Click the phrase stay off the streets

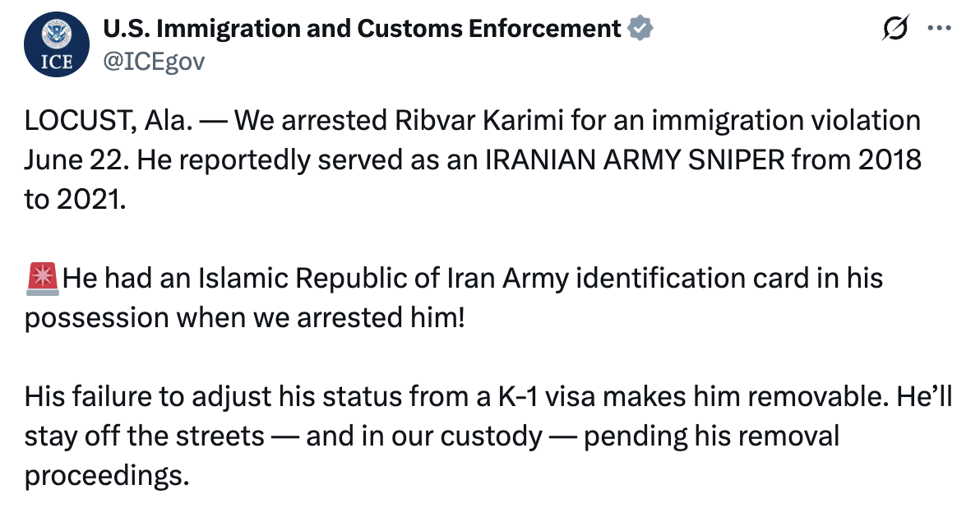(145, 436)
